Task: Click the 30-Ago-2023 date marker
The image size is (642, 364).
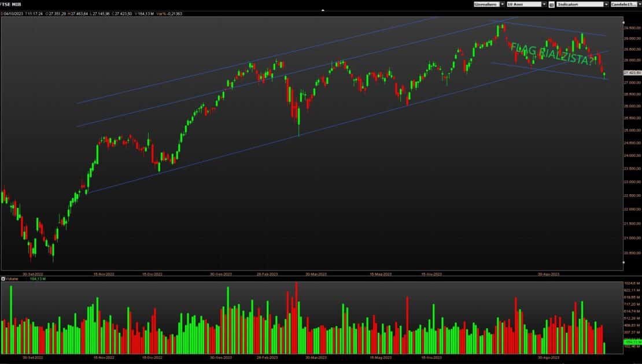Action: [548, 274]
